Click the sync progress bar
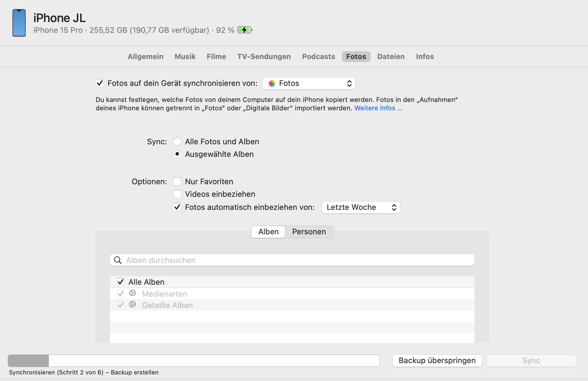 [194, 361]
